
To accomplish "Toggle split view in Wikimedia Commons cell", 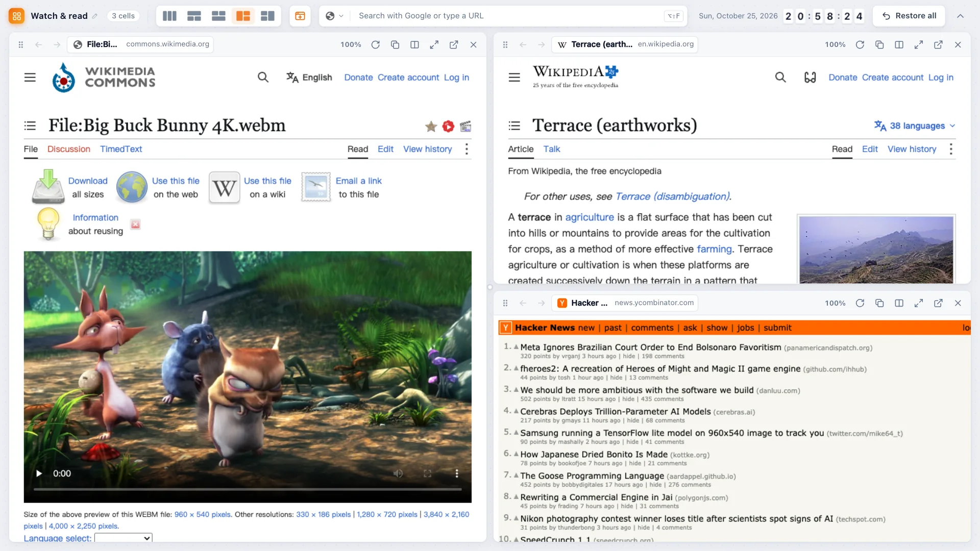I will coord(414,44).
